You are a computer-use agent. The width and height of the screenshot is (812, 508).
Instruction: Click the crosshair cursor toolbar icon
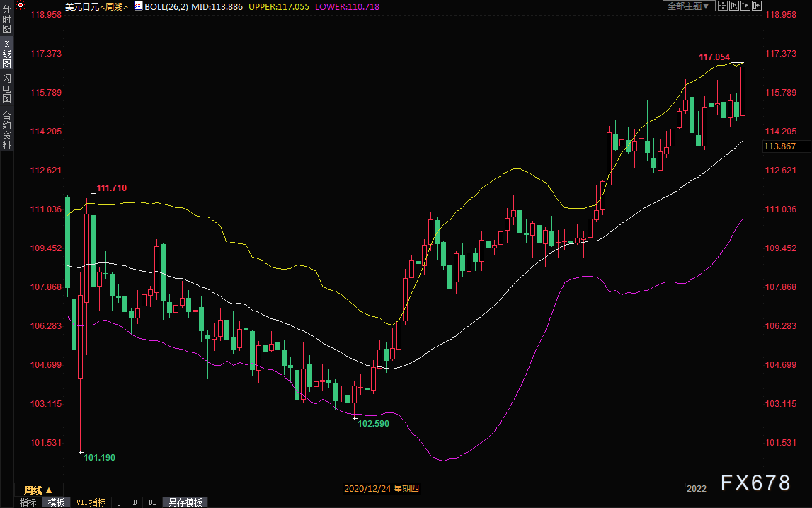(x=722, y=6)
